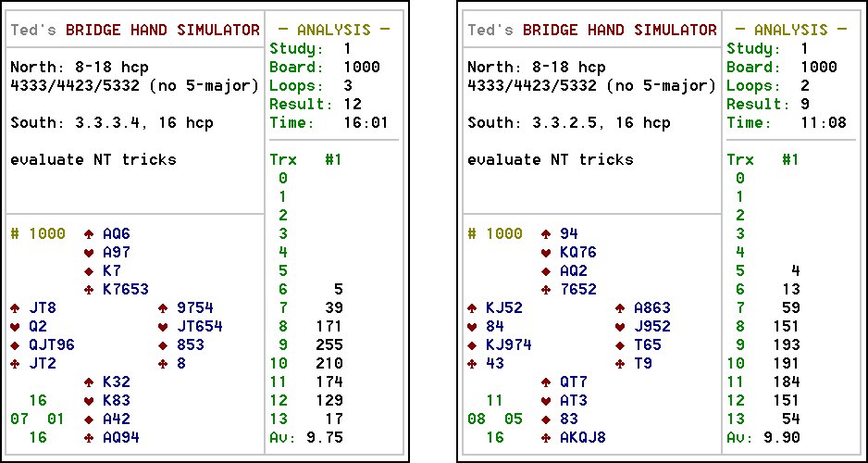Image resolution: width=868 pixels, height=463 pixels.
Task: Select the 255 count for nine tricks
Action: 329,345
